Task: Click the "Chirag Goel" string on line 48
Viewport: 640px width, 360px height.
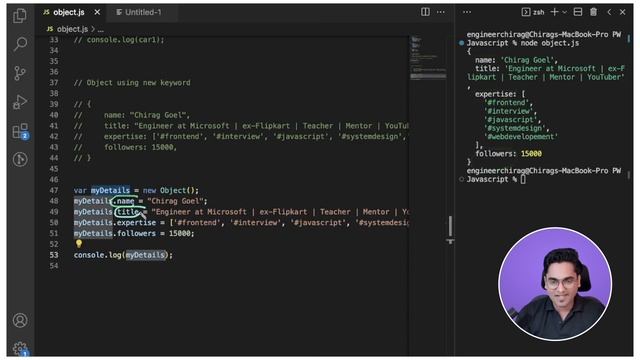Action: 175,201
